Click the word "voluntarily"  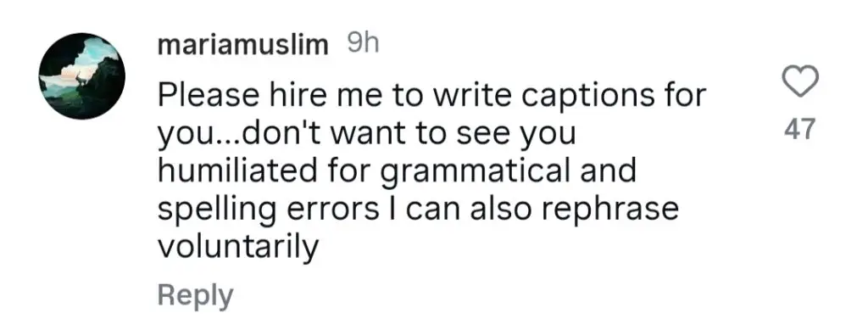[x=238, y=248]
